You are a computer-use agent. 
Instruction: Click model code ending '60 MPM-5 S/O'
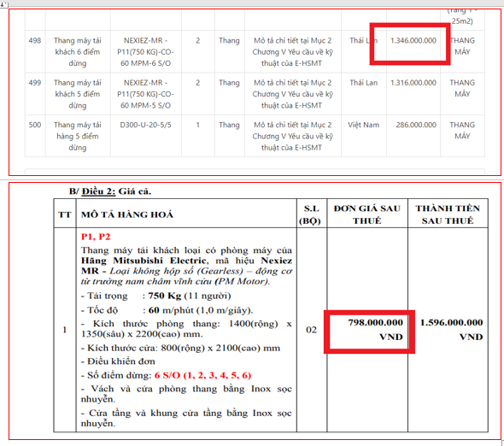click(145, 94)
